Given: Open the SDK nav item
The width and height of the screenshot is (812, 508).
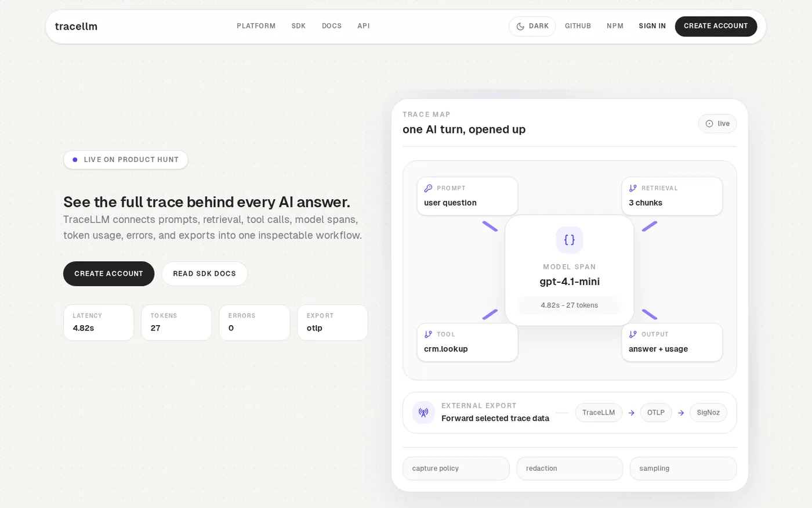Looking at the screenshot, I should pos(298,26).
